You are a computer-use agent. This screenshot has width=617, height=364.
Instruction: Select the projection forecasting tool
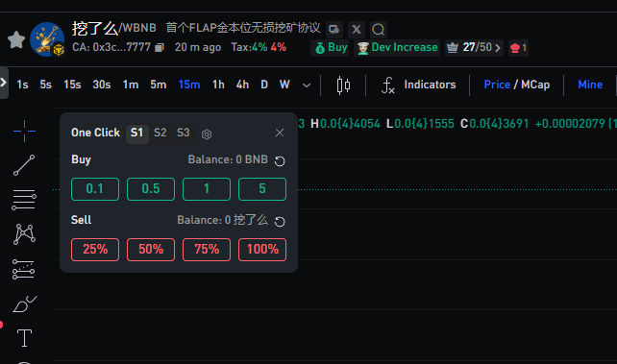(24, 269)
